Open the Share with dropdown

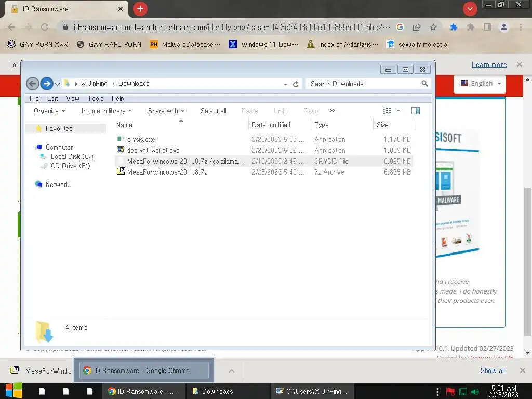166,111
